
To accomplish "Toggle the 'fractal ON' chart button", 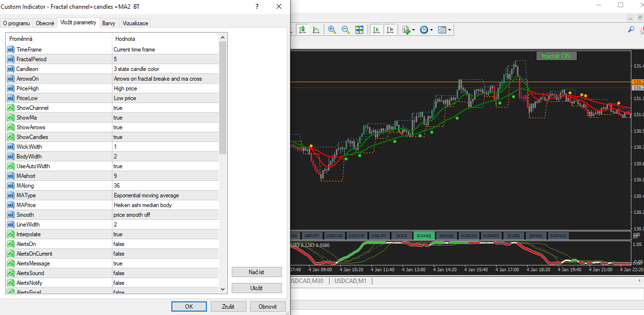I will [x=556, y=56].
